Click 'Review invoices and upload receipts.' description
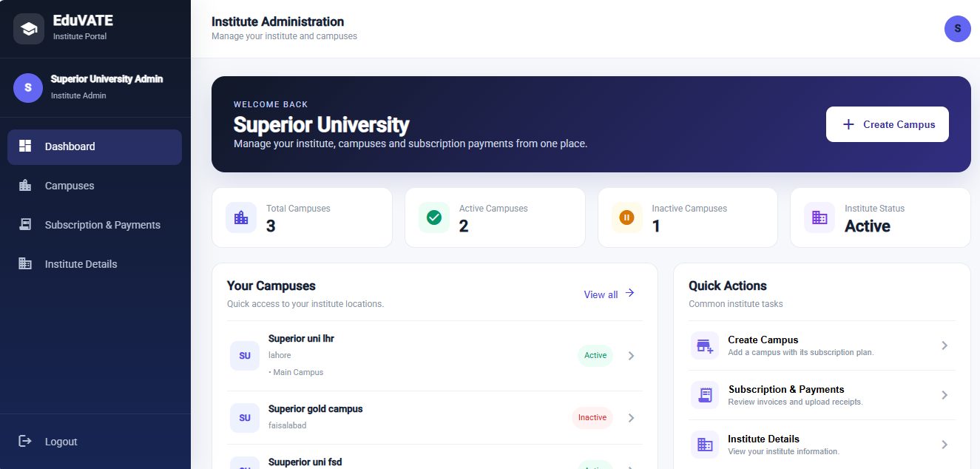 (x=795, y=402)
